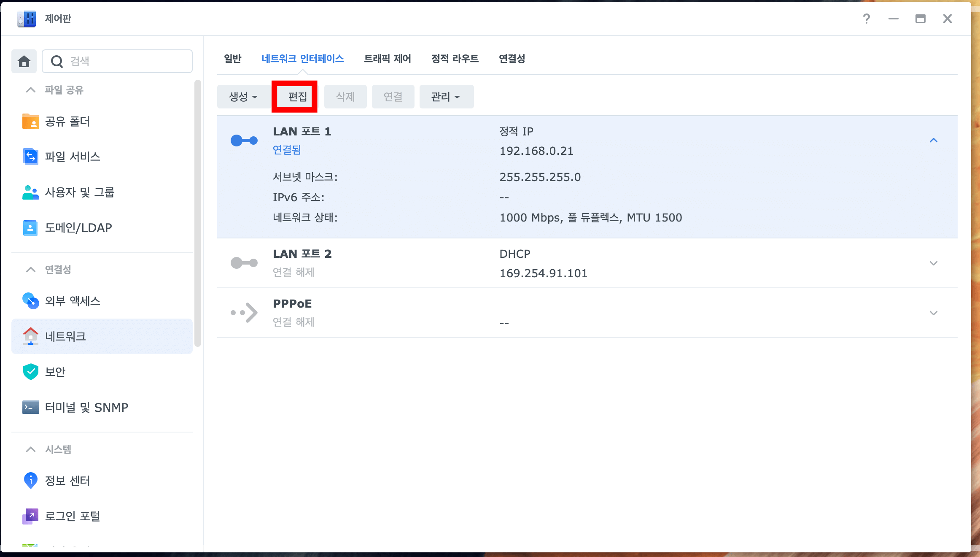Image resolution: width=980 pixels, height=557 pixels.
Task: Select the 네트워크 인터페이스 tab
Action: [302, 59]
